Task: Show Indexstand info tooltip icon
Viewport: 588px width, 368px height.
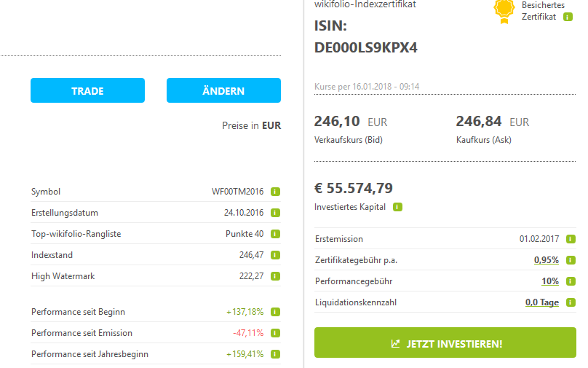Action: pos(276,255)
